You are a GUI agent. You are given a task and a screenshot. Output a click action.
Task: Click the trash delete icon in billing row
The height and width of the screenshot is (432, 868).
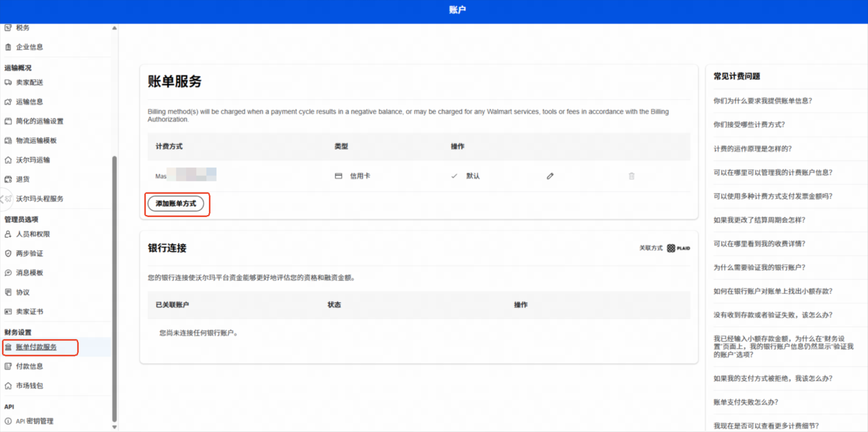tap(632, 176)
